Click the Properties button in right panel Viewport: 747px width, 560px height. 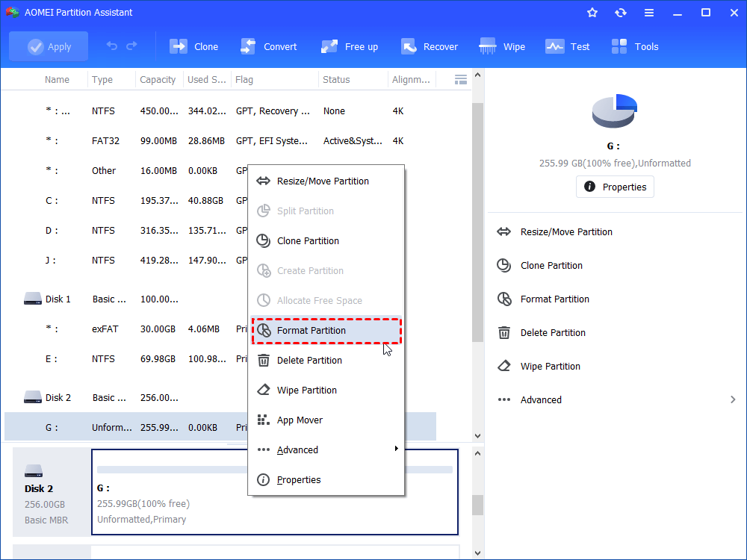[615, 187]
